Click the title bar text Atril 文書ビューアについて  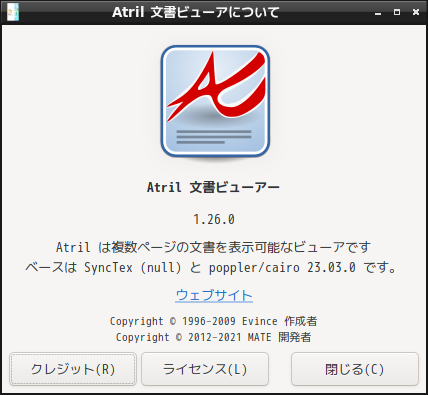(x=195, y=12)
